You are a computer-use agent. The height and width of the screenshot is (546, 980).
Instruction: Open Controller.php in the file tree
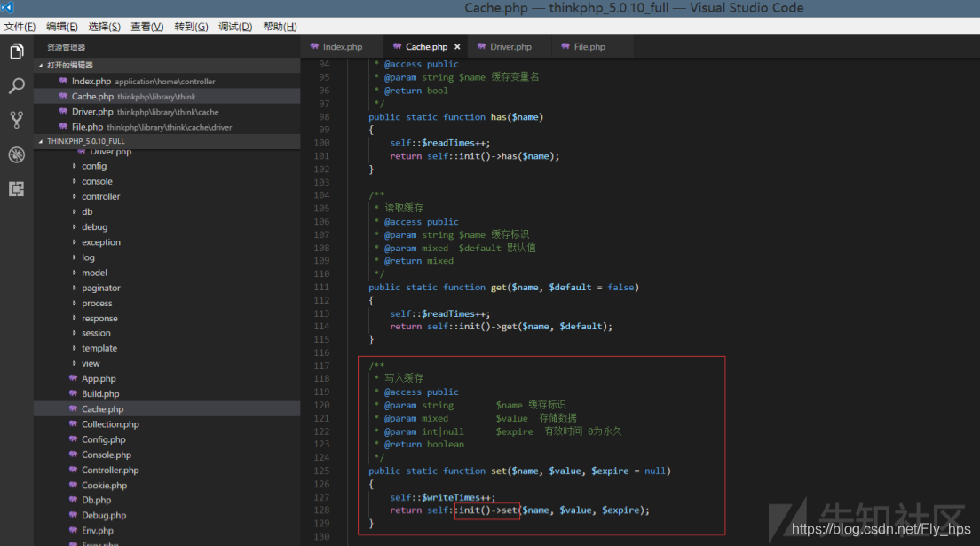click(167, 471)
